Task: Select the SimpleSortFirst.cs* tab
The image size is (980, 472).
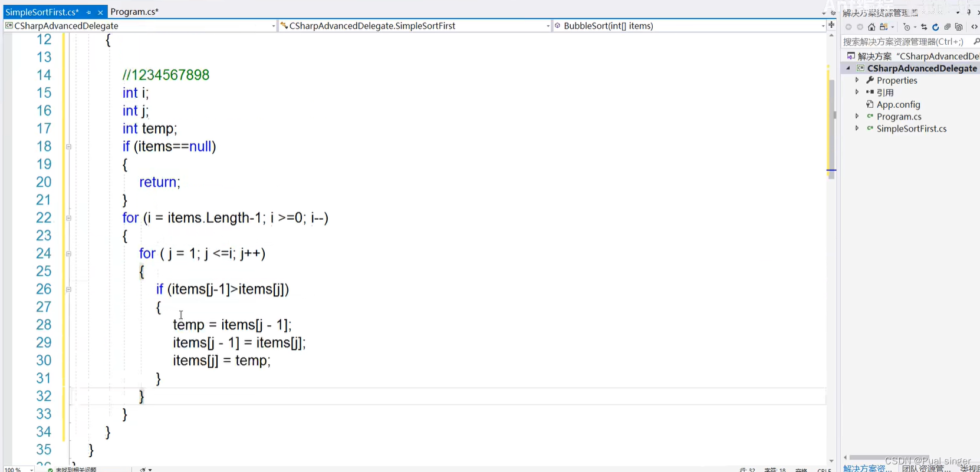Action: pos(42,12)
